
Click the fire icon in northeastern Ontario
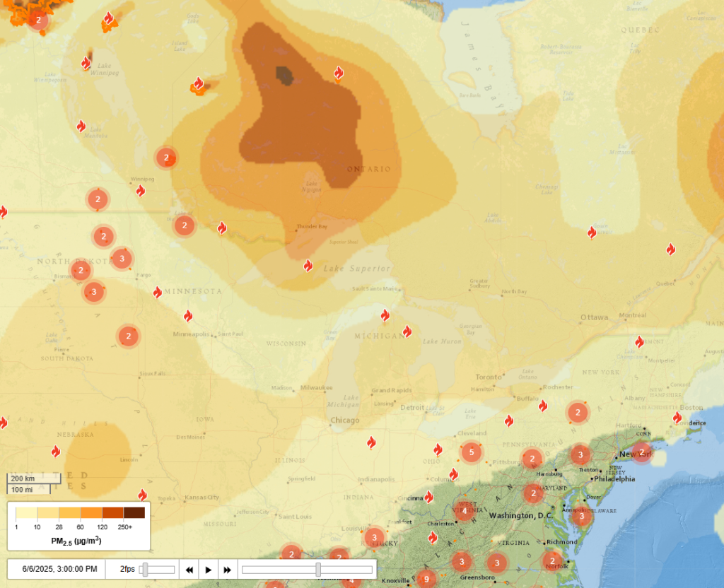[592, 233]
